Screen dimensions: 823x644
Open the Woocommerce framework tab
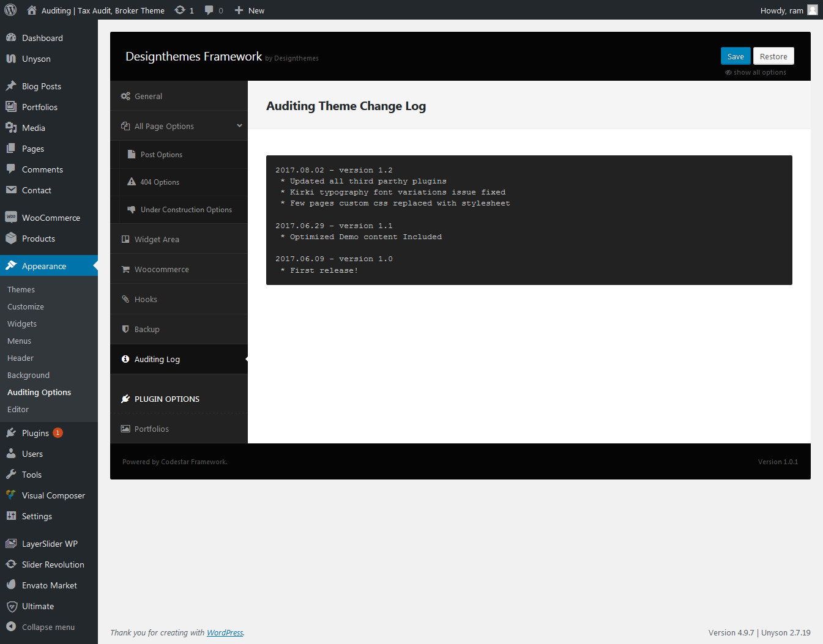179,269
